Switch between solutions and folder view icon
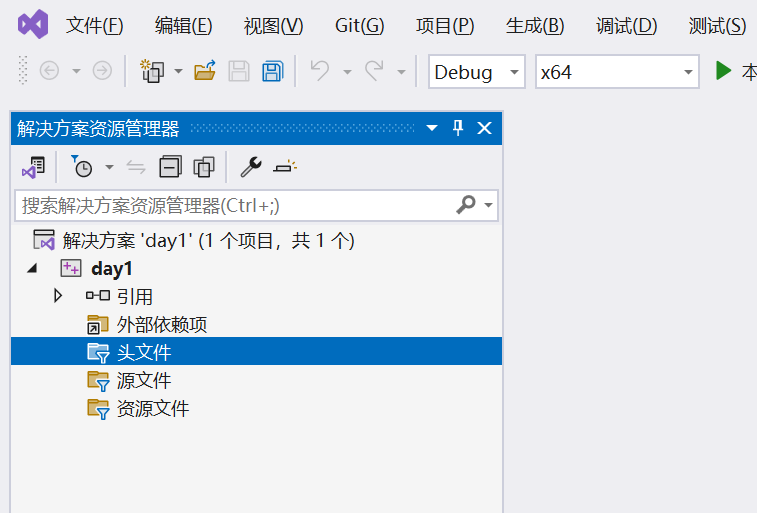 pos(33,167)
